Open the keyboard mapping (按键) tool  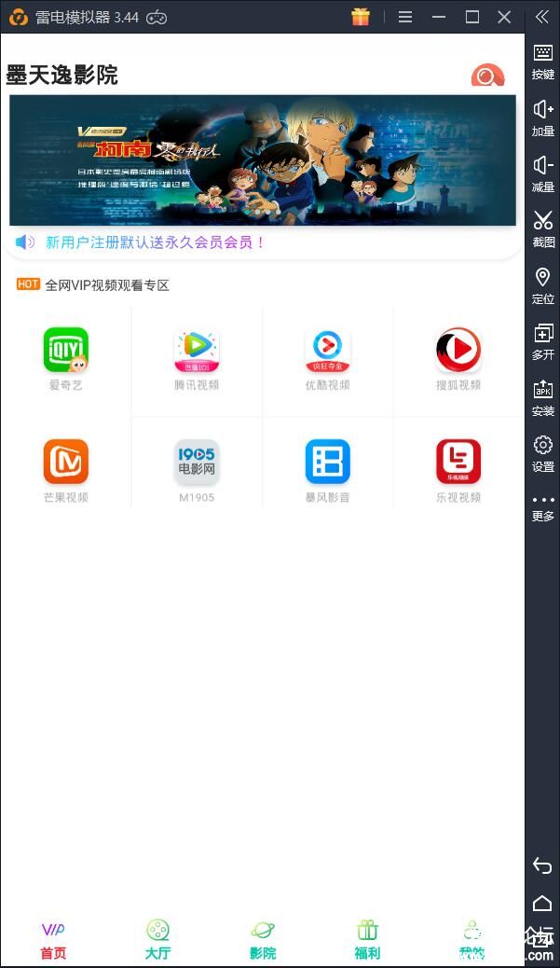tap(542, 62)
